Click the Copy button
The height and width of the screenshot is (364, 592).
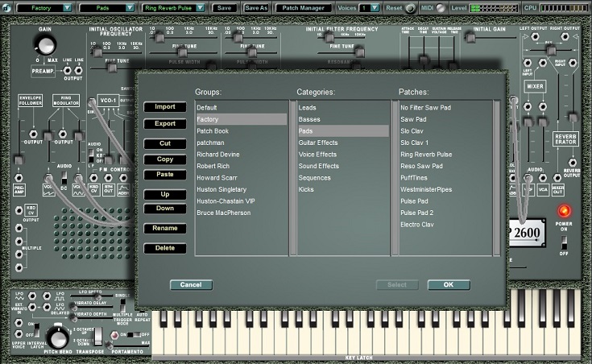point(165,159)
